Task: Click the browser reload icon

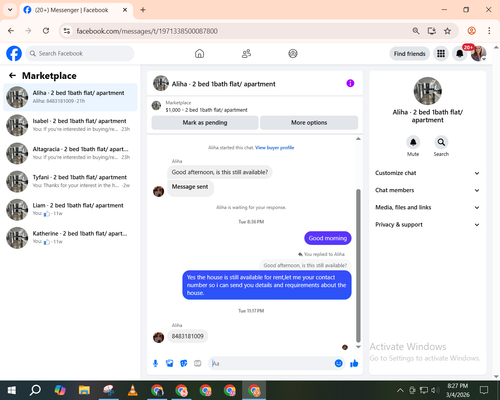Action: 46,31
